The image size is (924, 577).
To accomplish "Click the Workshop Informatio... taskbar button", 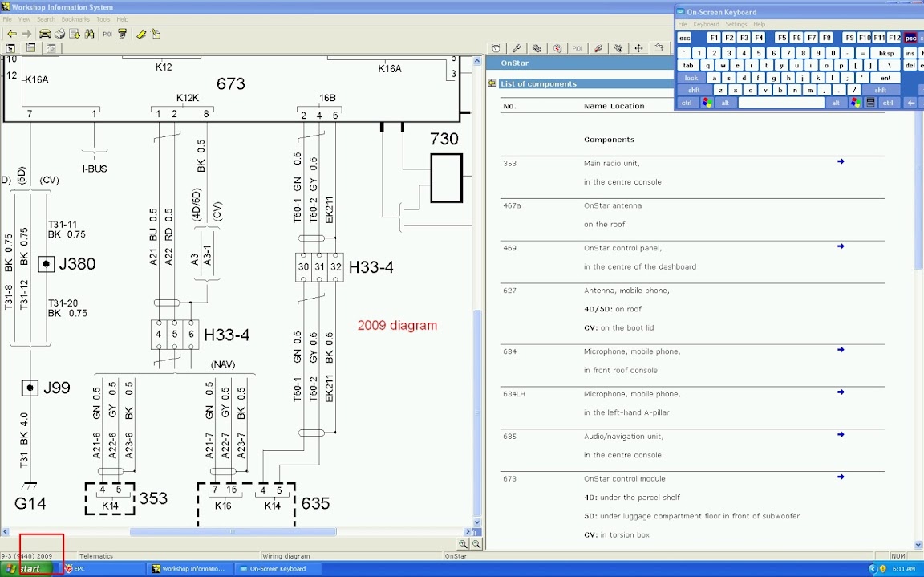I will 189,569.
